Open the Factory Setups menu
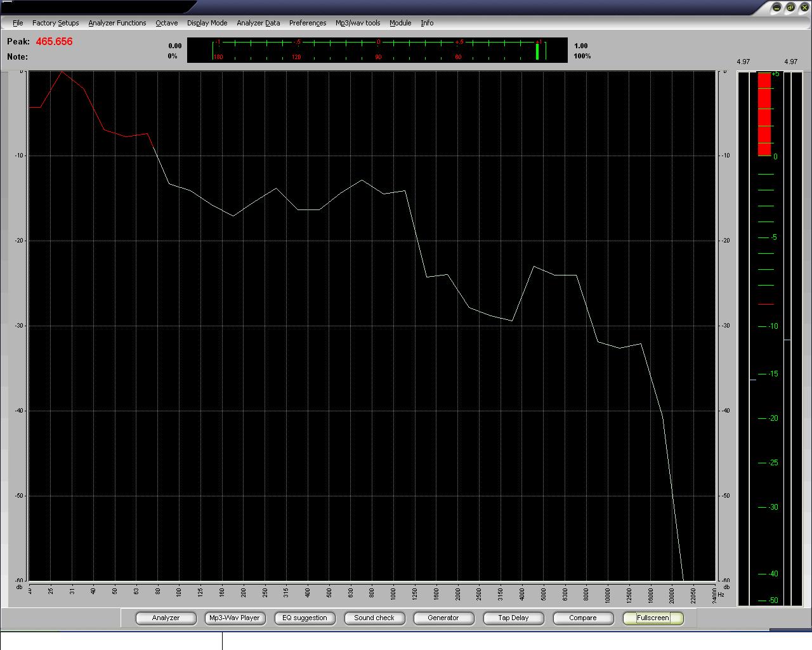 coord(55,23)
